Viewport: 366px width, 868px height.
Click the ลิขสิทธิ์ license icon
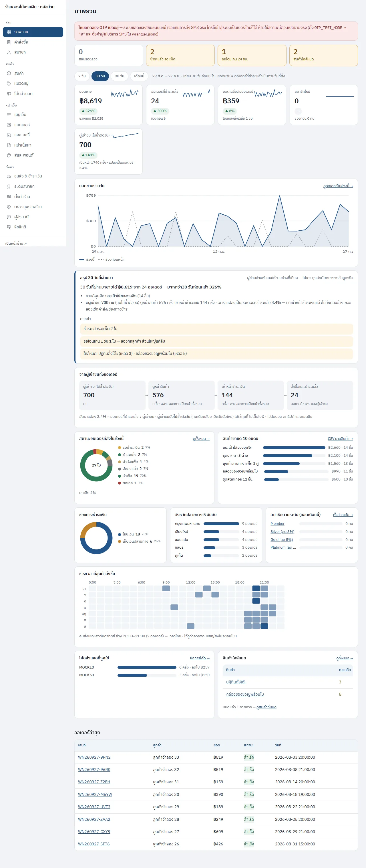coord(9,227)
